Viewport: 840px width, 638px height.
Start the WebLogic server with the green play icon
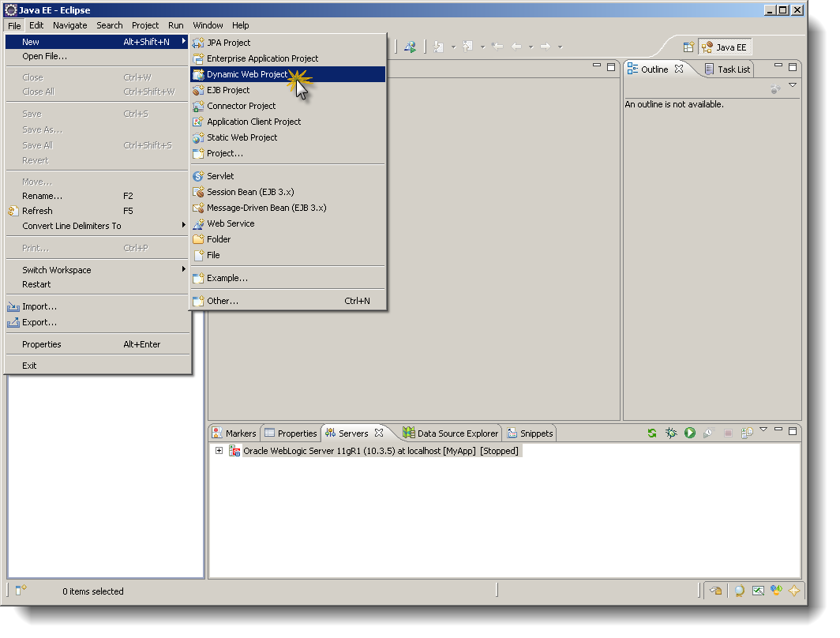[690, 432]
